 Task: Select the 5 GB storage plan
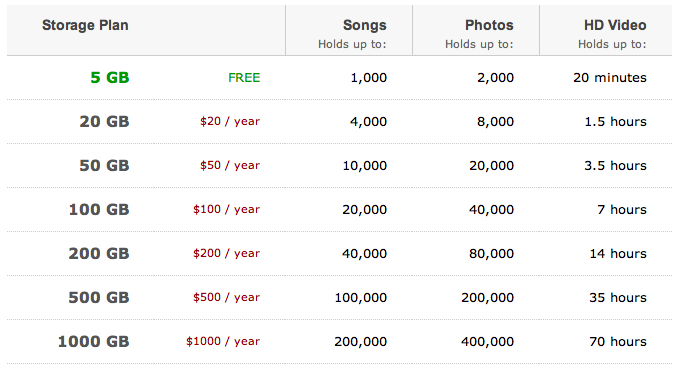[x=110, y=78]
